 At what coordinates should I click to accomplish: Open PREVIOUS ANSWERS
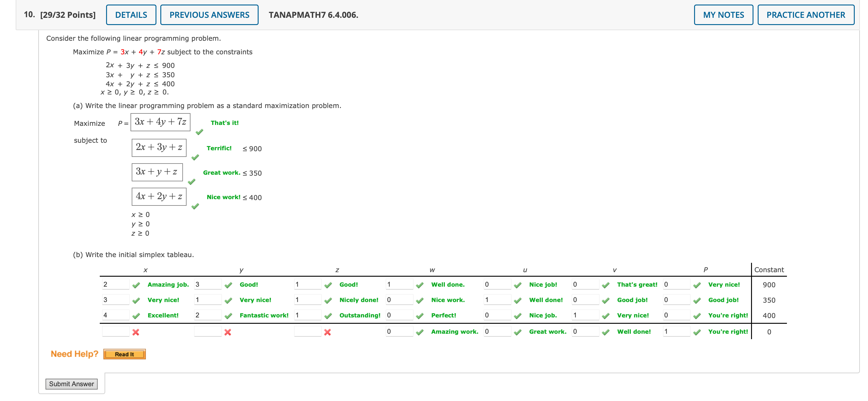coord(209,15)
